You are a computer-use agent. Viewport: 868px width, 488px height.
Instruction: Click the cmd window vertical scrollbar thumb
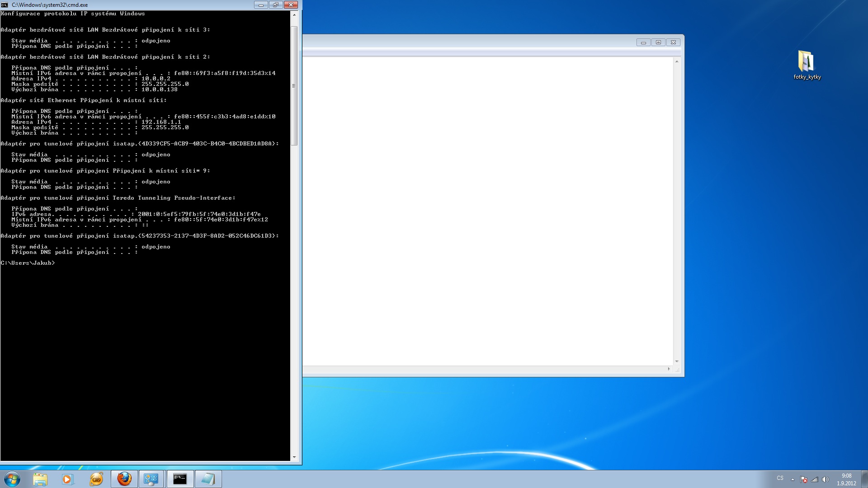coord(294,86)
